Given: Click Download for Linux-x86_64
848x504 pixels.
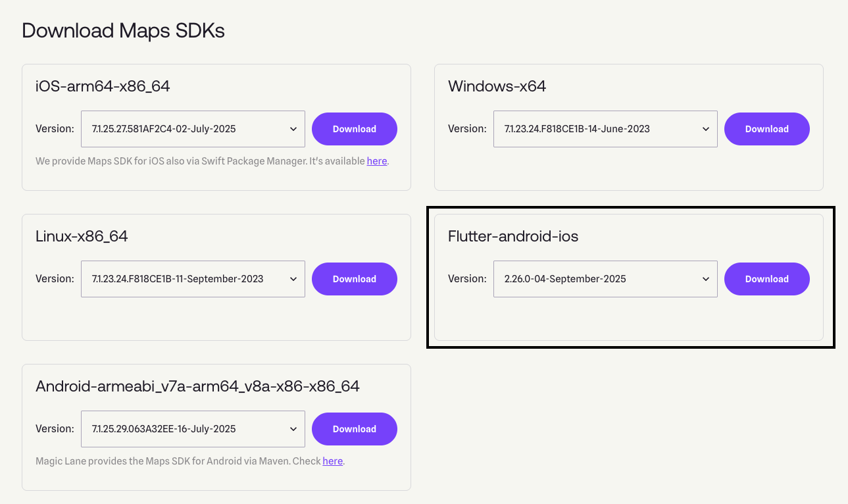Looking at the screenshot, I should click(x=354, y=279).
